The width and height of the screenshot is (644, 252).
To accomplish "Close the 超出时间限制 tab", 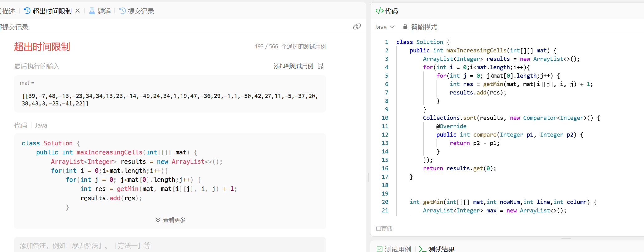I will pos(78,11).
